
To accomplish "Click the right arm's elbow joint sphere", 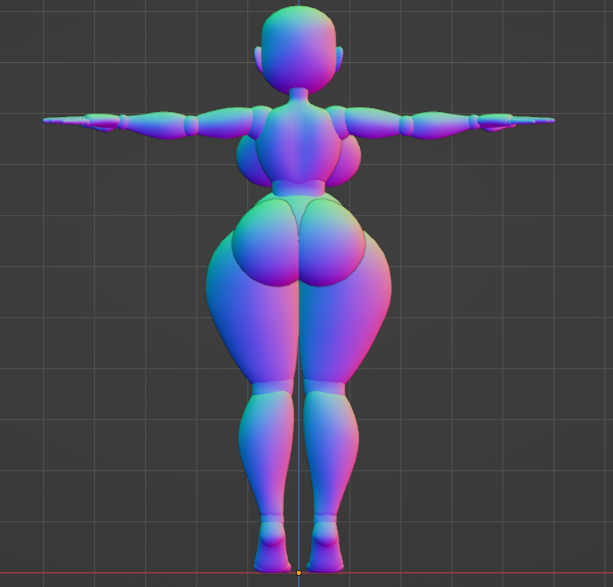I will [x=406, y=126].
